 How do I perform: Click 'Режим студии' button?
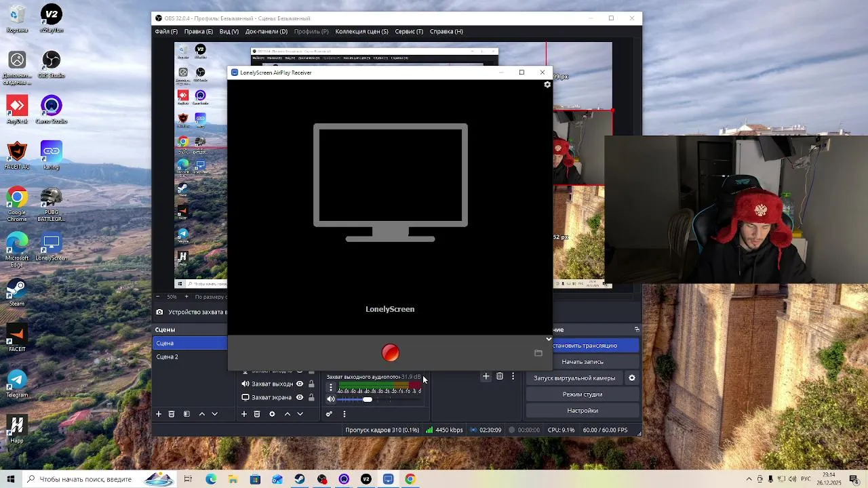point(583,394)
